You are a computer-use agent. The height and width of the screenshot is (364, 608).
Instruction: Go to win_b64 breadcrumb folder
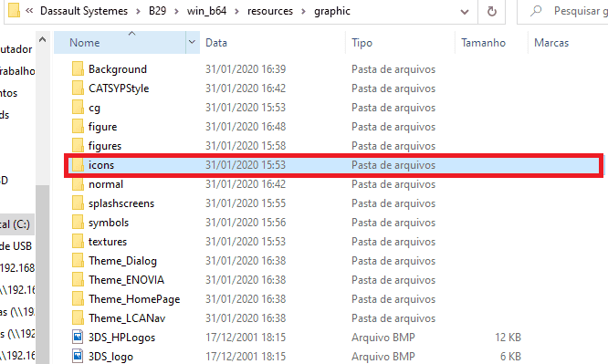point(206,11)
